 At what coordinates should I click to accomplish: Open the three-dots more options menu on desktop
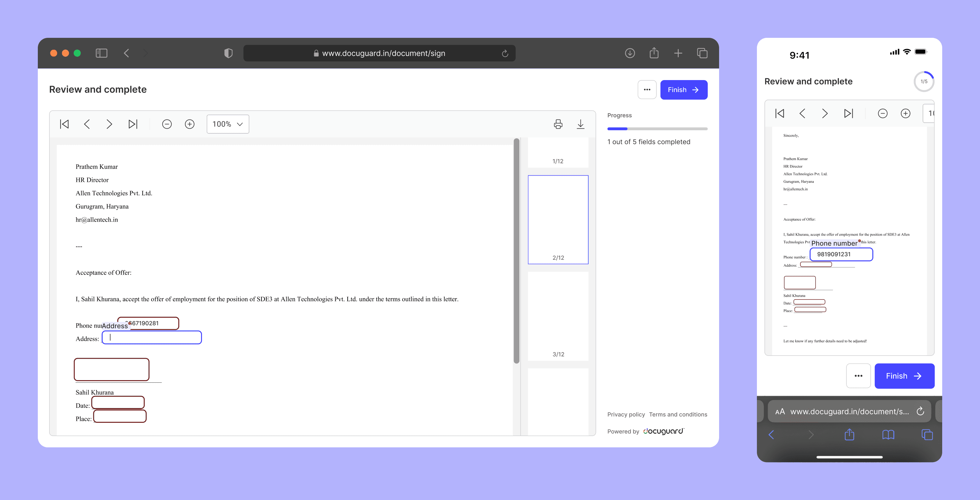pyautogui.click(x=647, y=90)
